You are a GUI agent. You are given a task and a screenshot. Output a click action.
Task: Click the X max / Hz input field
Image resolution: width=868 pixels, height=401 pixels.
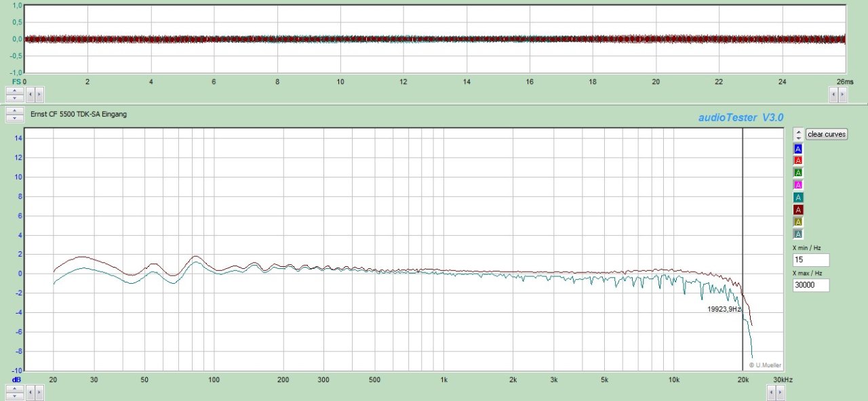810,285
